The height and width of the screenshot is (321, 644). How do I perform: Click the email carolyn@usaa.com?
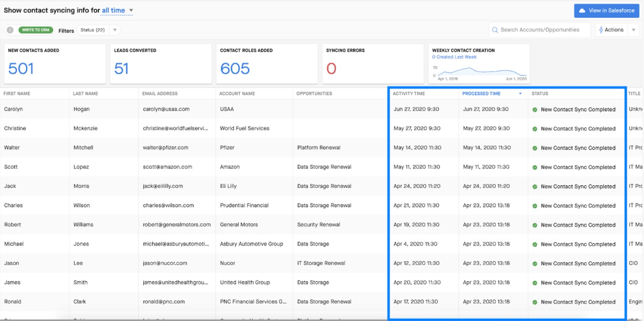coord(166,109)
